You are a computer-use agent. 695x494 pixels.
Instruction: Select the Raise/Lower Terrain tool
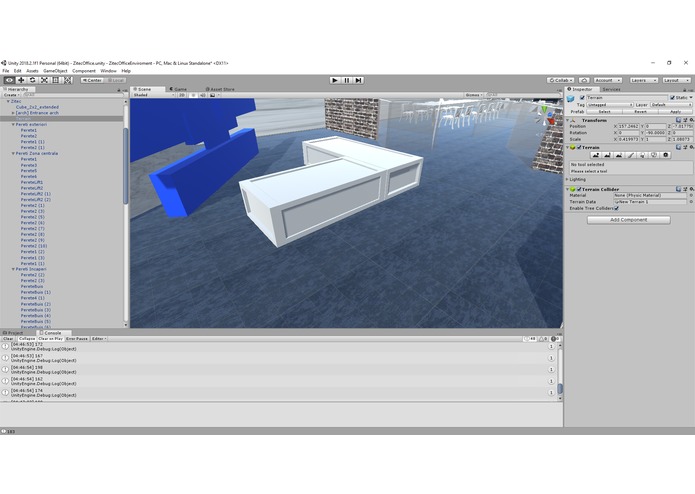[x=596, y=155]
